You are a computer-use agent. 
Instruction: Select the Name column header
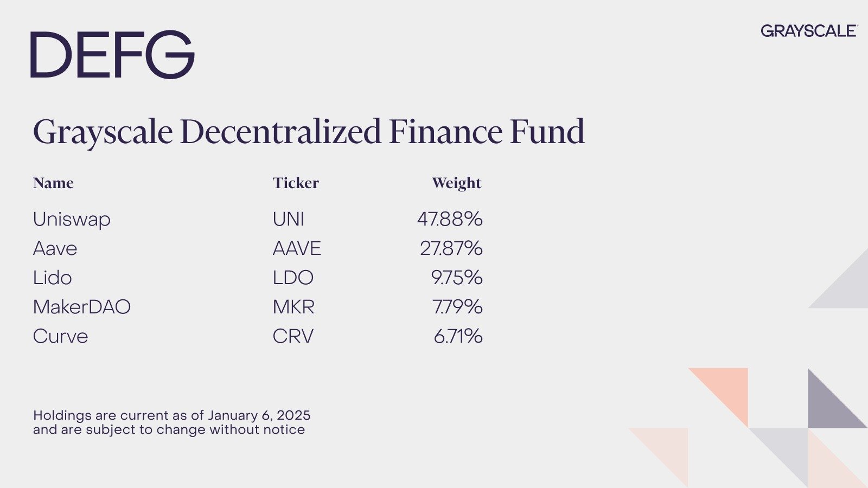[x=53, y=183]
